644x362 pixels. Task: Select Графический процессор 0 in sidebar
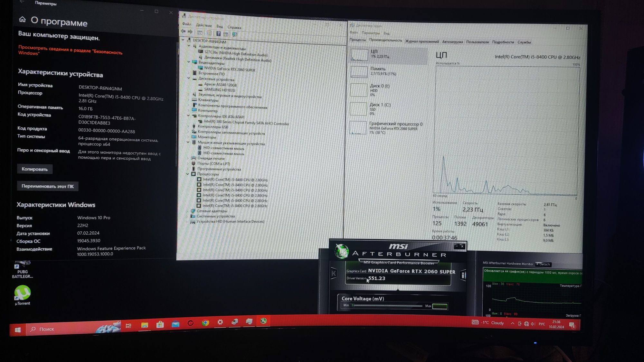click(x=388, y=128)
